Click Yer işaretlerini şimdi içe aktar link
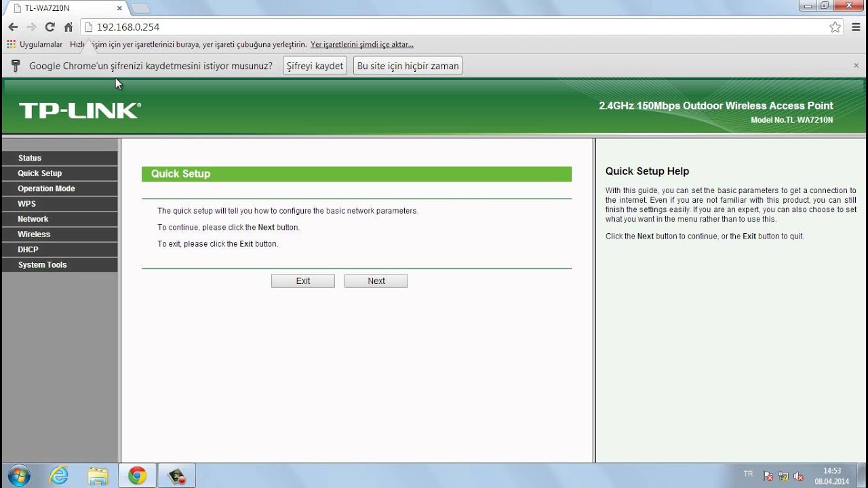This screenshot has height=488, width=868. pyautogui.click(x=362, y=45)
